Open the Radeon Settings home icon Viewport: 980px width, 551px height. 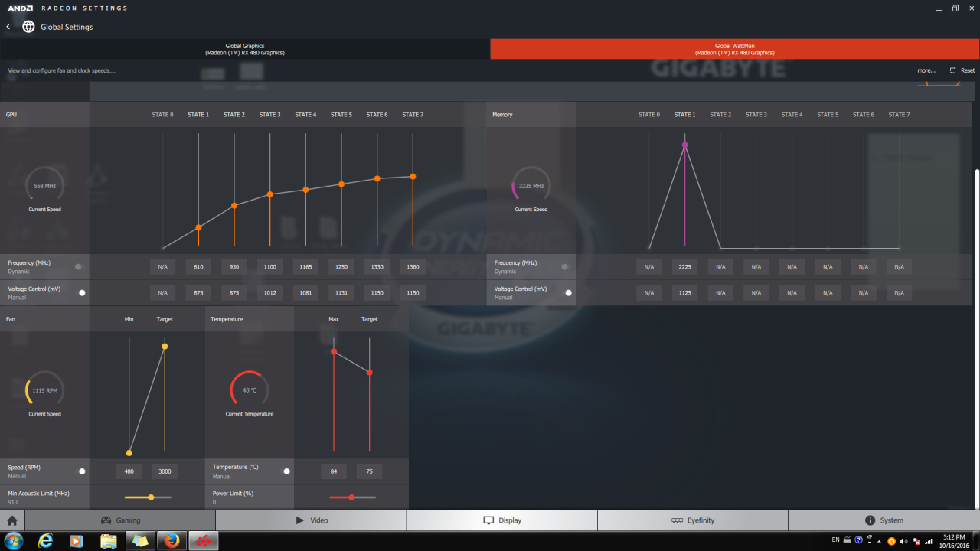tap(12, 520)
